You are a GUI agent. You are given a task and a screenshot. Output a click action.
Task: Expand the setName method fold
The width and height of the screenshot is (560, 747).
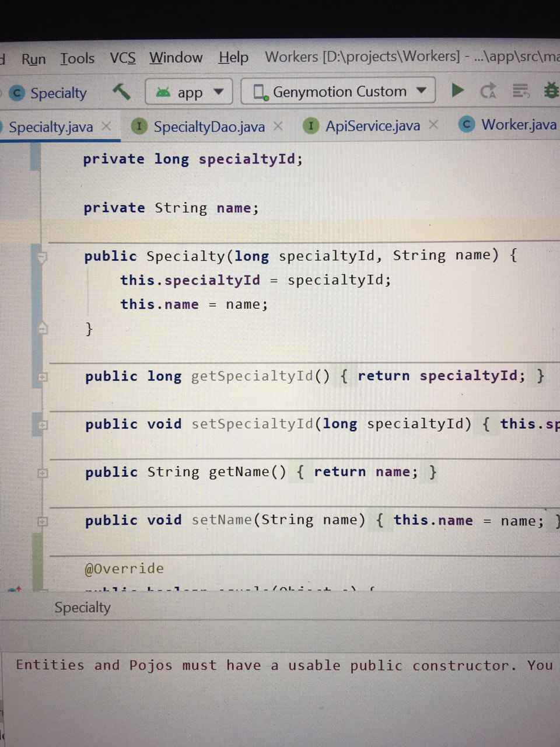pos(42,521)
